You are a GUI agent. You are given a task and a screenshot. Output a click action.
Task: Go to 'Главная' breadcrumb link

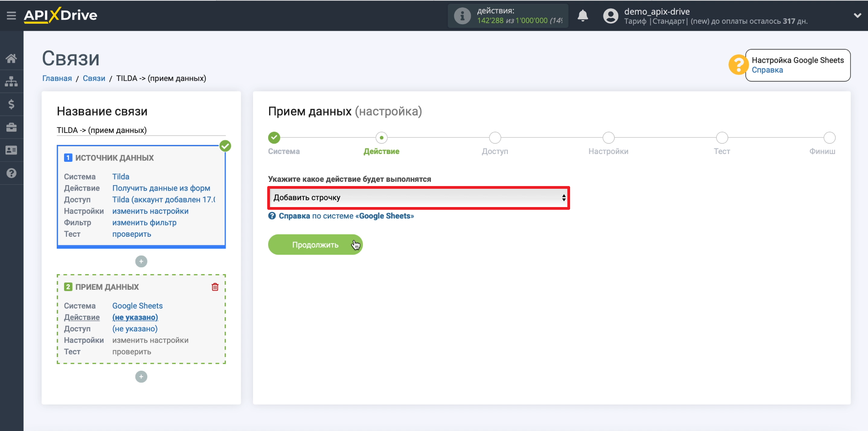57,78
